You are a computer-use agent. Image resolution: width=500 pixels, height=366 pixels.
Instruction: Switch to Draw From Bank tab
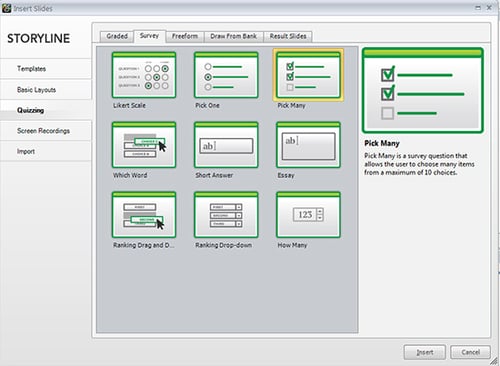pyautogui.click(x=233, y=36)
